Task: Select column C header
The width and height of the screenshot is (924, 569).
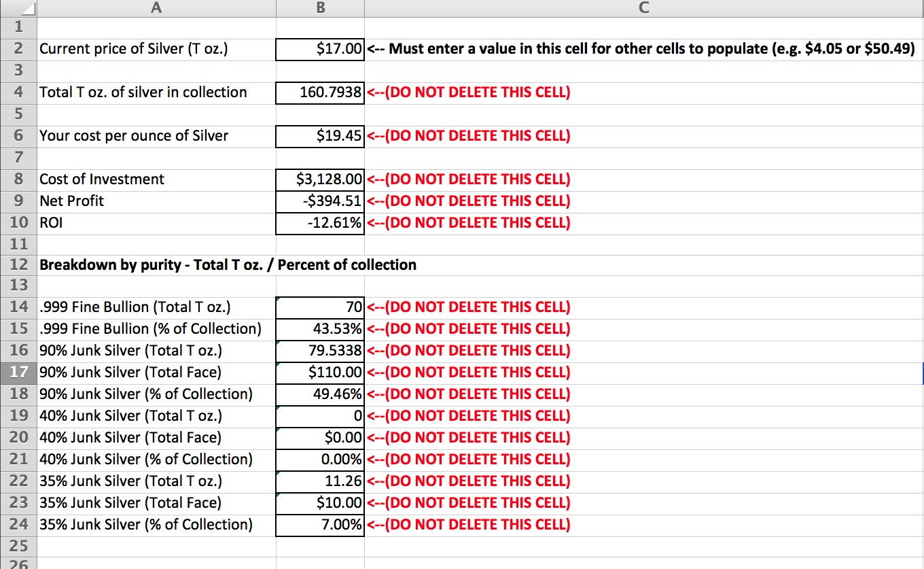Action: click(644, 8)
